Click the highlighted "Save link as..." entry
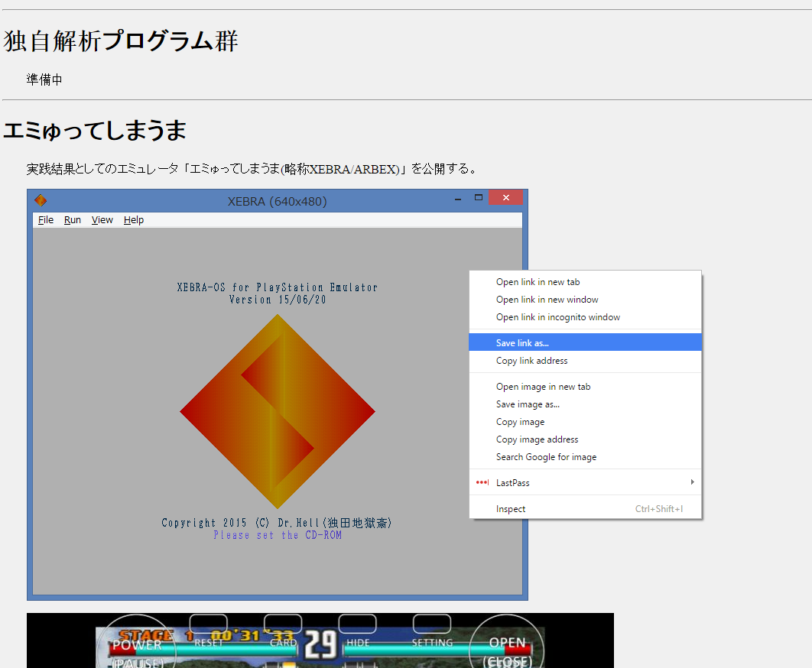The image size is (812, 668). click(585, 342)
